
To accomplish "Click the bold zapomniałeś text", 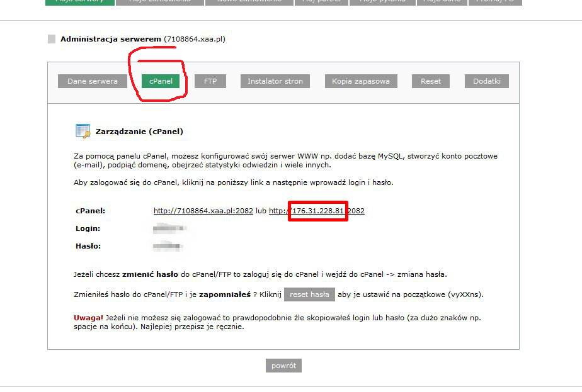I will click(x=225, y=294).
